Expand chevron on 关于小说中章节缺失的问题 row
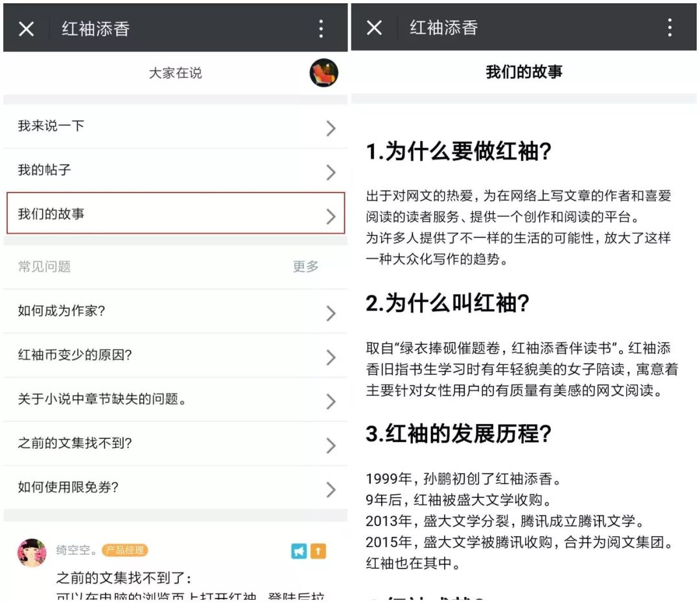 (331, 401)
